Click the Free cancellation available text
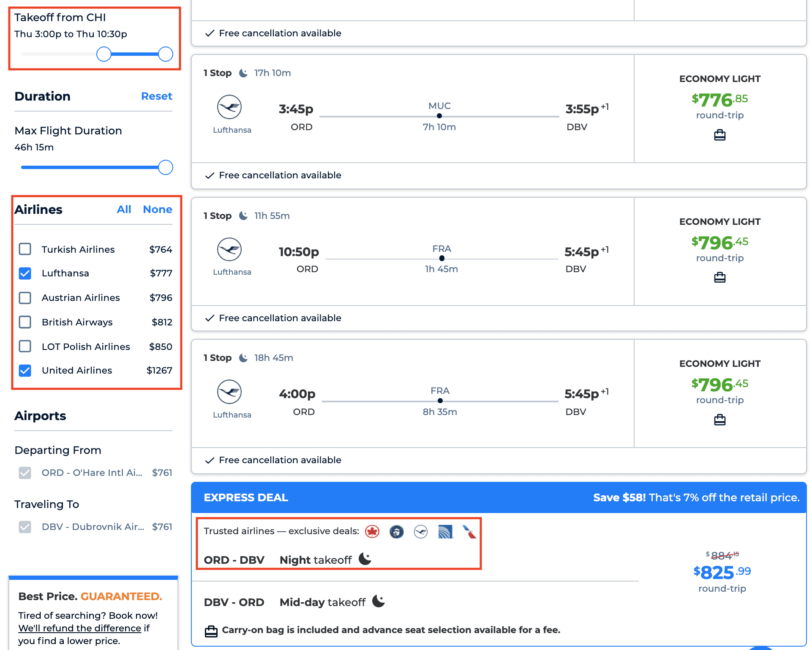Image resolution: width=812 pixels, height=650 pixels. pos(280,33)
